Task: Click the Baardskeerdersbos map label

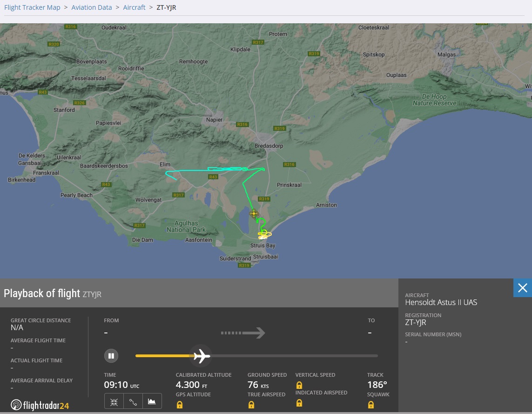Action: 104,166
